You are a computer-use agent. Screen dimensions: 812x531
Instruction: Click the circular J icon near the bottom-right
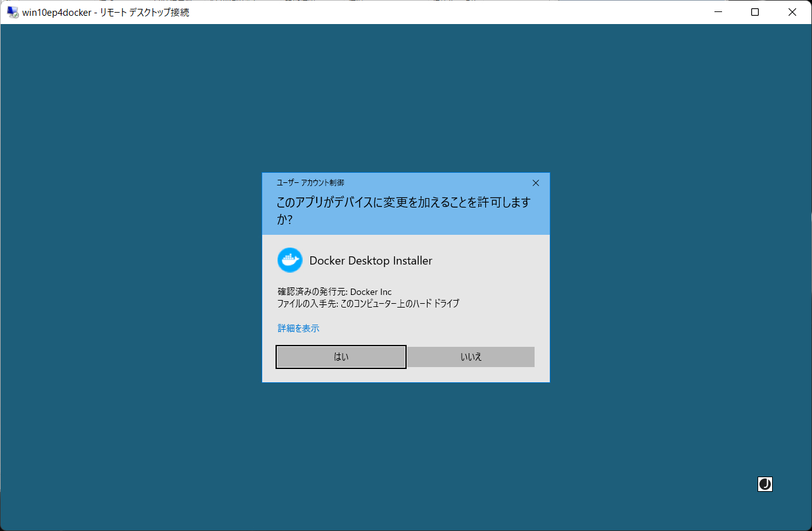(764, 484)
